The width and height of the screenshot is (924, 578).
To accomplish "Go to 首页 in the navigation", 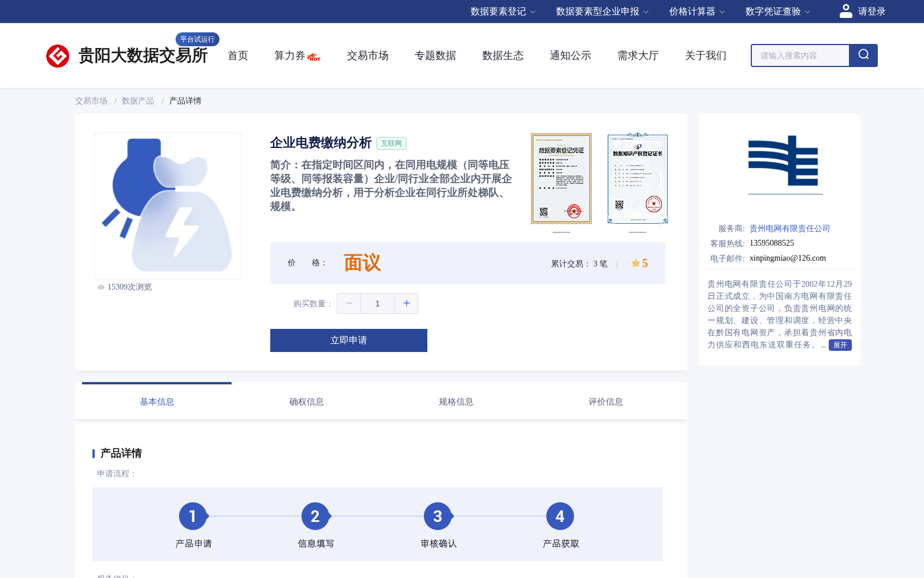I will [238, 55].
